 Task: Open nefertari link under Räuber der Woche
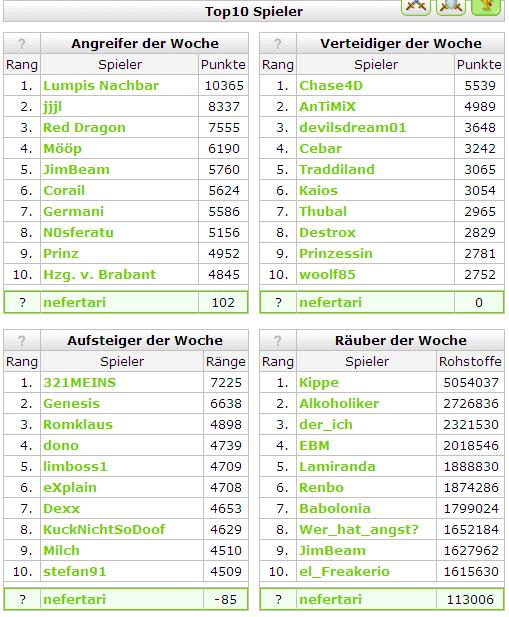330,600
